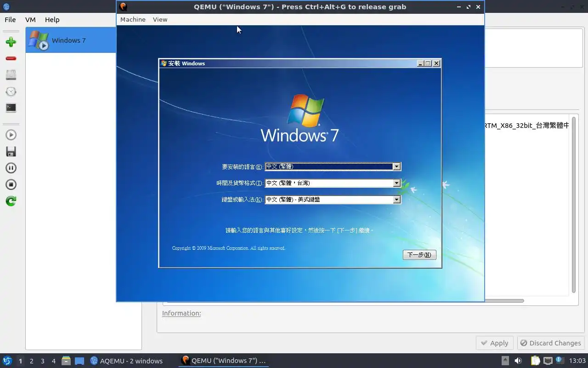
Task: Select Windows 7 VM in AQEMU list
Action: coord(71,40)
